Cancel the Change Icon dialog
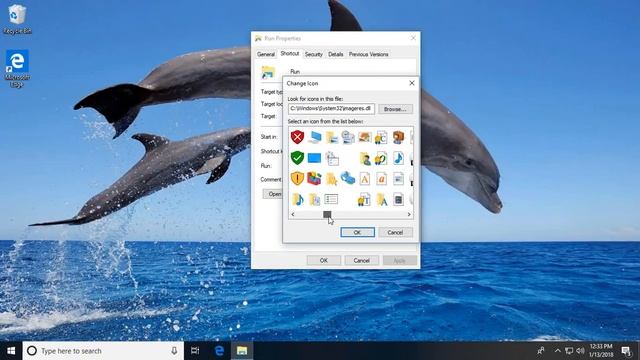 [x=395, y=232]
